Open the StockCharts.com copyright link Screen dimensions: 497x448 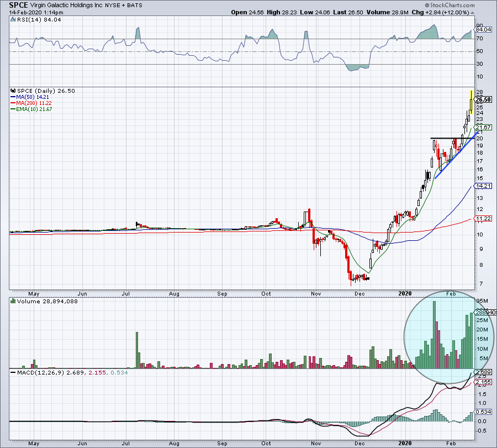(450, 5)
